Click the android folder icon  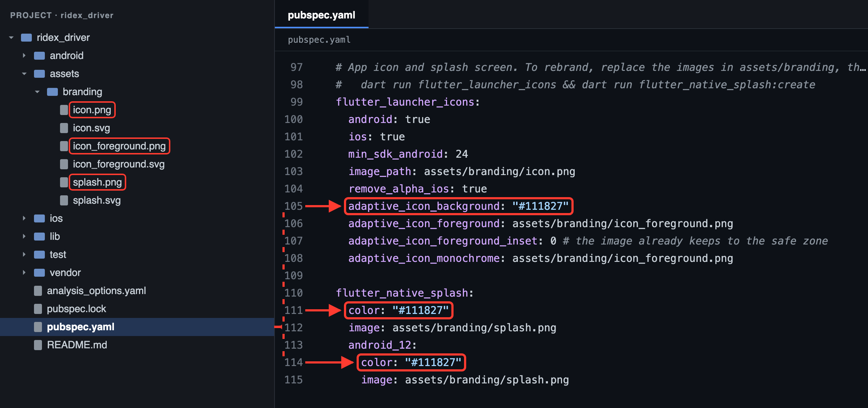coord(39,56)
